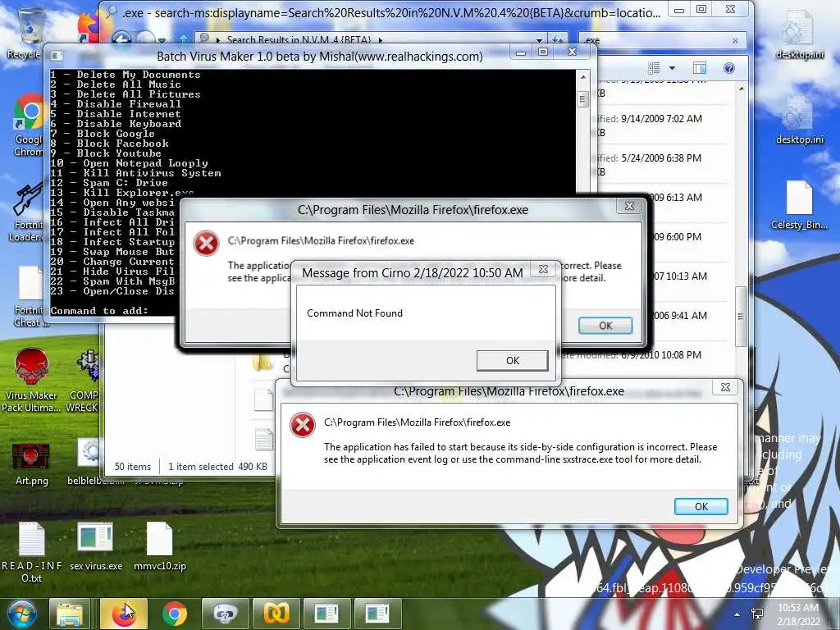Open the mmvc10.zip archive
This screenshot has width=840, height=630.
(x=160, y=546)
